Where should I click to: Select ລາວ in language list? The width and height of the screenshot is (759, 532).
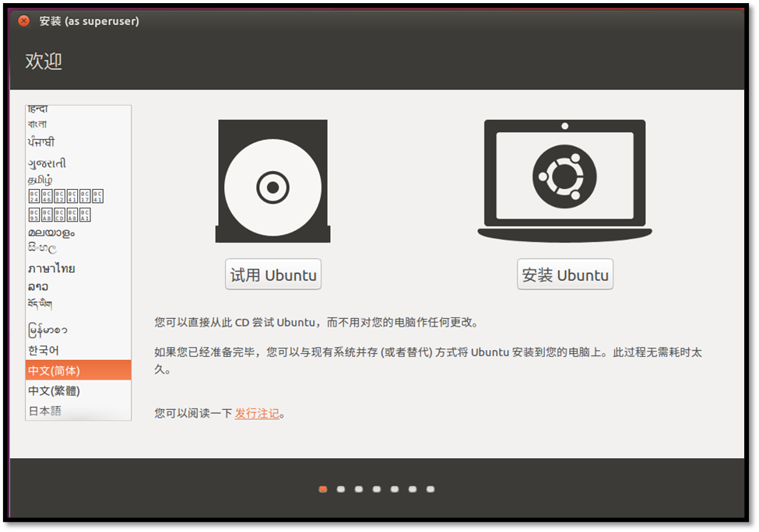pyautogui.click(x=79, y=287)
